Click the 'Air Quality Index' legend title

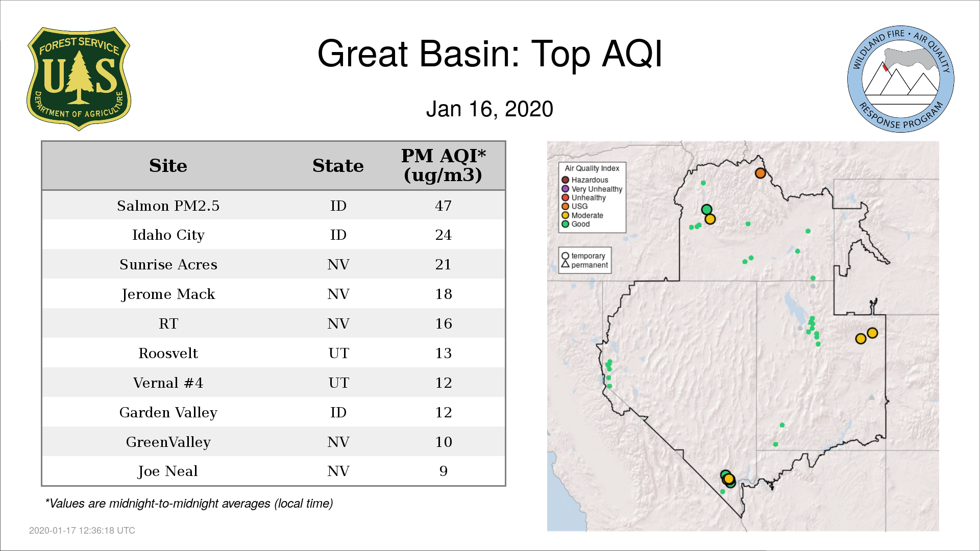pos(592,168)
